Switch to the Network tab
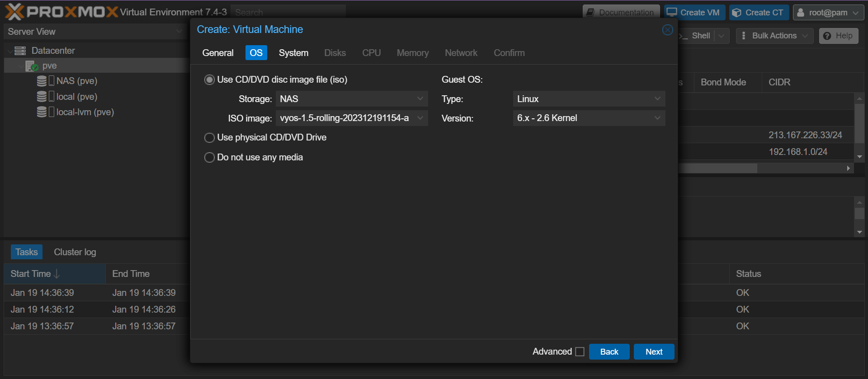Image resolution: width=868 pixels, height=379 pixels. point(461,53)
